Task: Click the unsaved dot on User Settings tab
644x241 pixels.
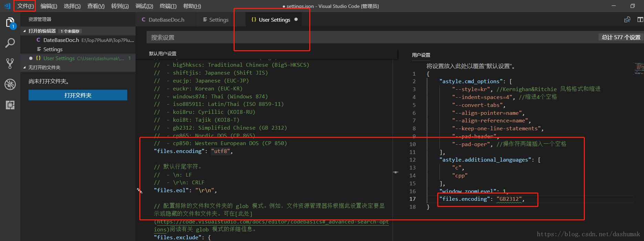Action: click(x=296, y=20)
